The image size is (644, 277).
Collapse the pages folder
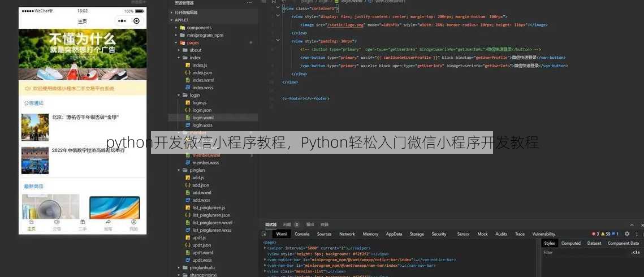pyautogui.click(x=176, y=42)
